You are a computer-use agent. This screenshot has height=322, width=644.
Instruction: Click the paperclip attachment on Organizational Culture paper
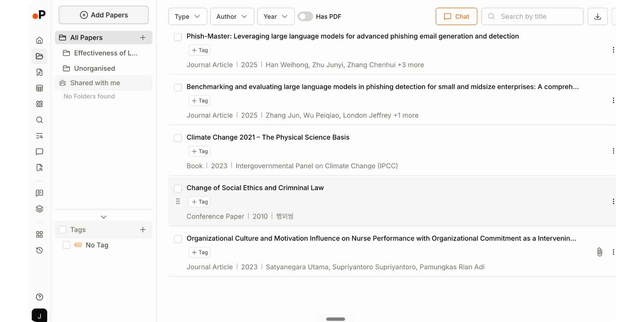tap(599, 252)
